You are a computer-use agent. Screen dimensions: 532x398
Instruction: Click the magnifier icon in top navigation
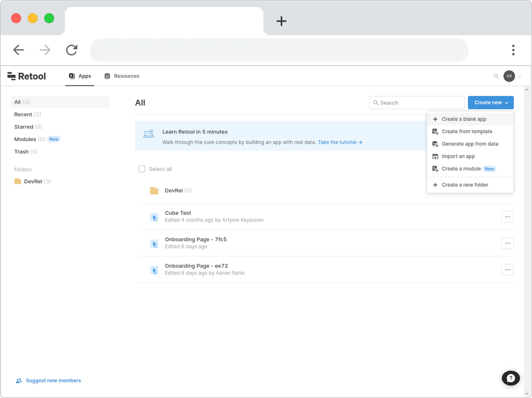pyautogui.click(x=496, y=76)
